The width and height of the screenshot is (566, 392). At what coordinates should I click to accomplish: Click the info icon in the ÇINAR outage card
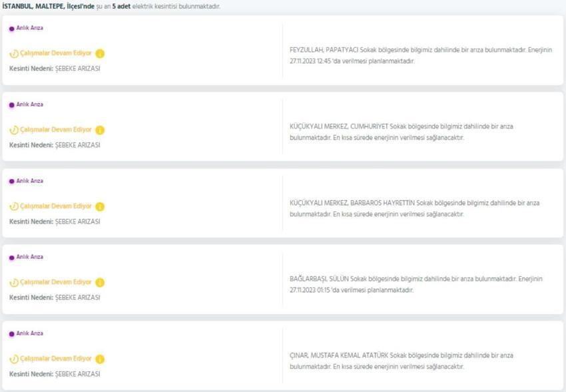(x=100, y=359)
